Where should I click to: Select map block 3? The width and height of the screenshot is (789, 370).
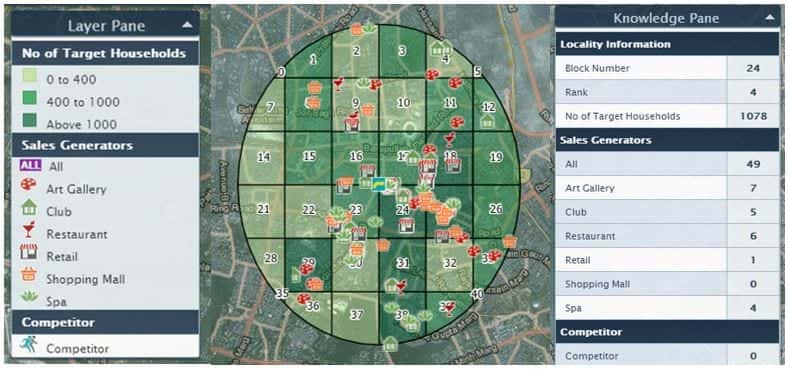[x=402, y=50]
